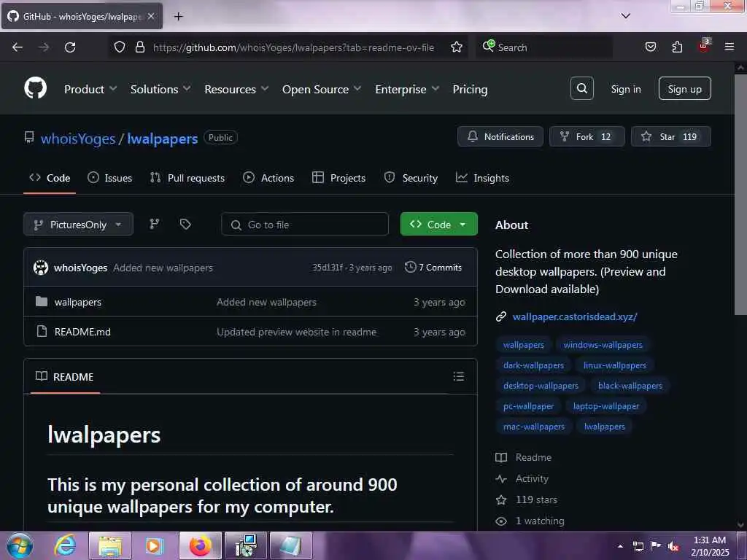Show hidden tray icons arrow
Screen dimensions: 747x560
(620, 547)
